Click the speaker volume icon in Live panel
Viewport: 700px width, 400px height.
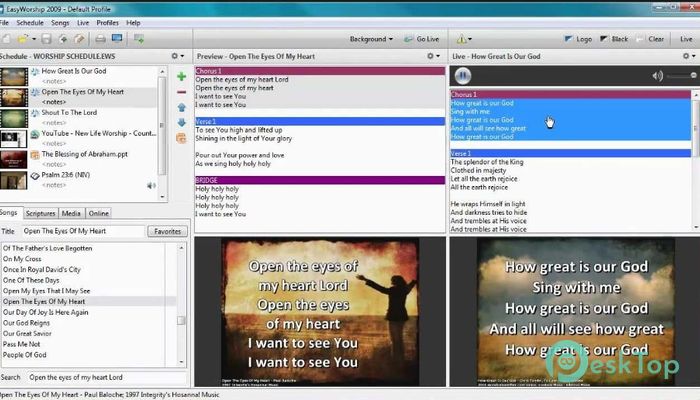pyautogui.click(x=657, y=76)
